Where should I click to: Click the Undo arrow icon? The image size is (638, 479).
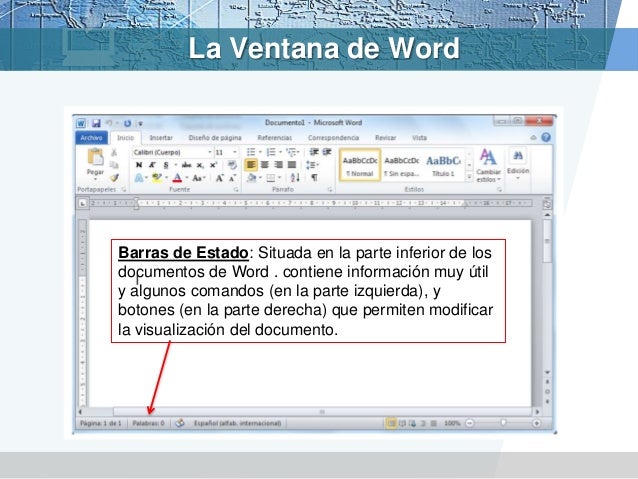pyautogui.click(x=109, y=123)
